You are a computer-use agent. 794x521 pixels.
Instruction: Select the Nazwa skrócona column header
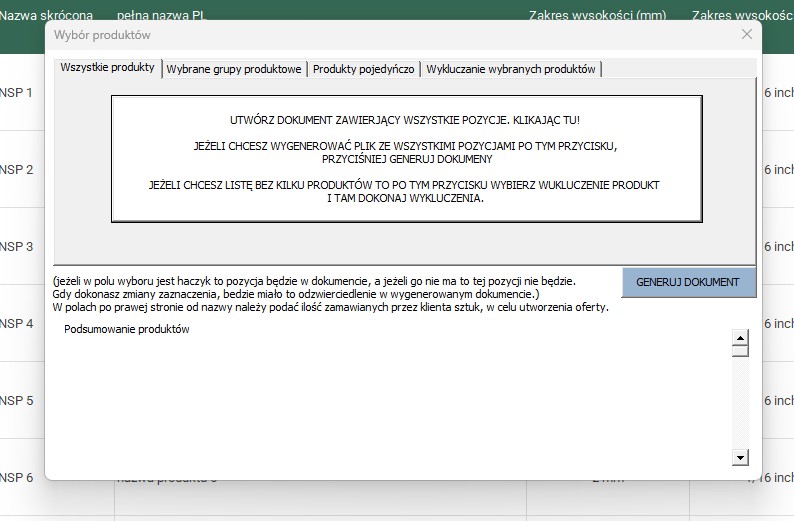click(46, 15)
